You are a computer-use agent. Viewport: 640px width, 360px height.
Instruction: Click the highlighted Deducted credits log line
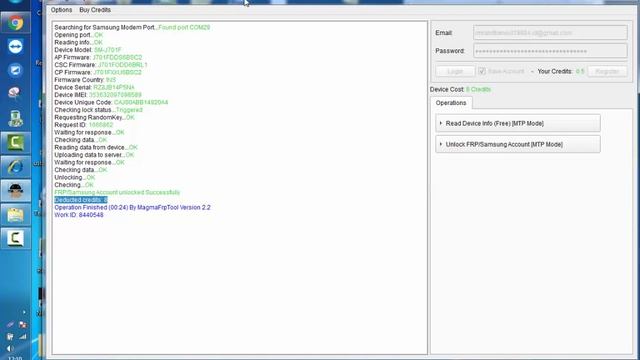pyautogui.click(x=81, y=200)
